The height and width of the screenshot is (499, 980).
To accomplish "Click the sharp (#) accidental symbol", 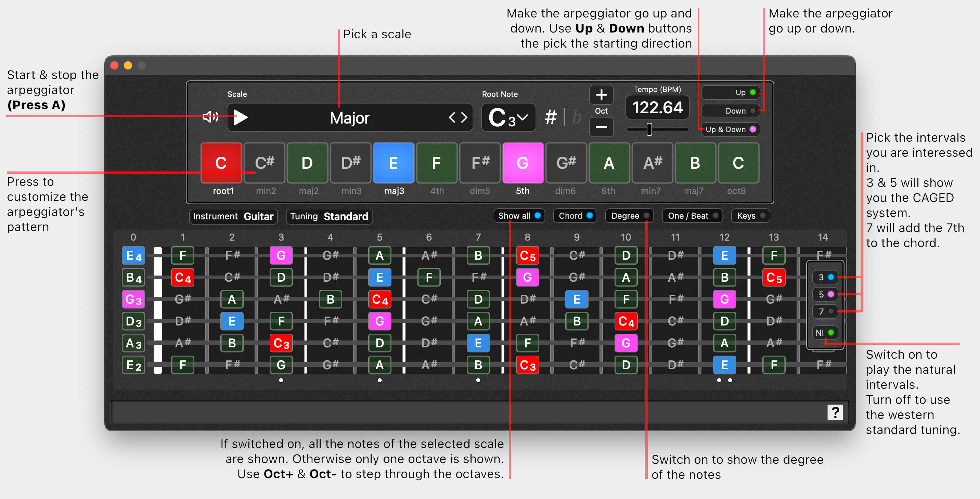I will 551,117.
